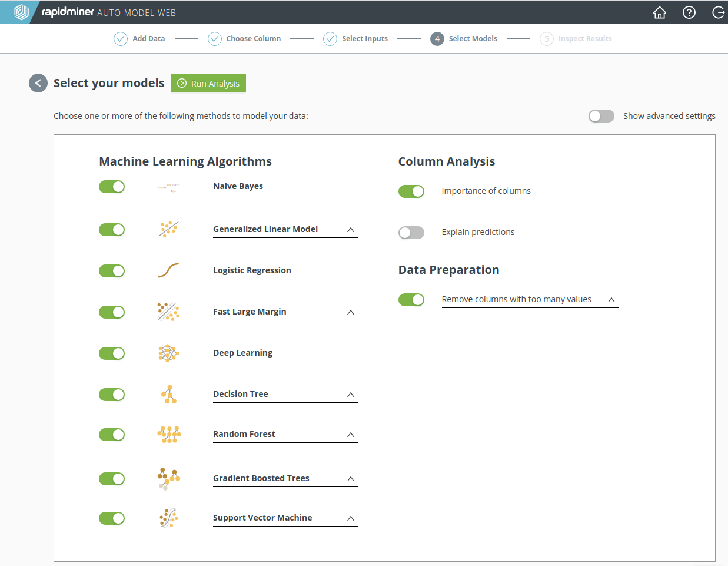Enable the Explain predictions toggle
Image resolution: width=728 pixels, height=566 pixels.
tap(411, 233)
